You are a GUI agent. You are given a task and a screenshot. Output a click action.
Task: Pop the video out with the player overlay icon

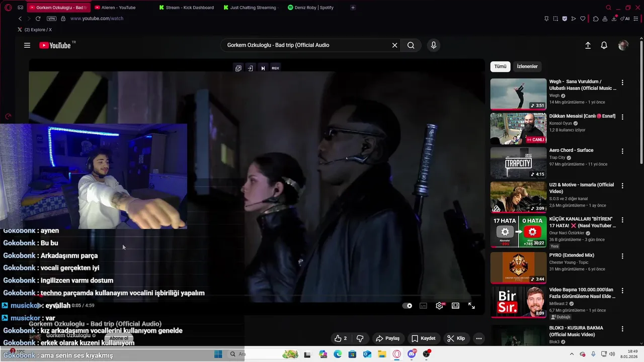[x=238, y=68]
